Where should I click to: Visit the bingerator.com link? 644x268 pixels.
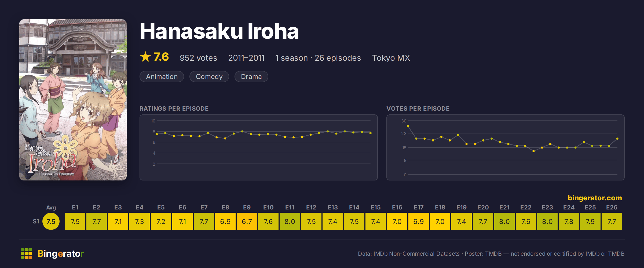pos(595,198)
